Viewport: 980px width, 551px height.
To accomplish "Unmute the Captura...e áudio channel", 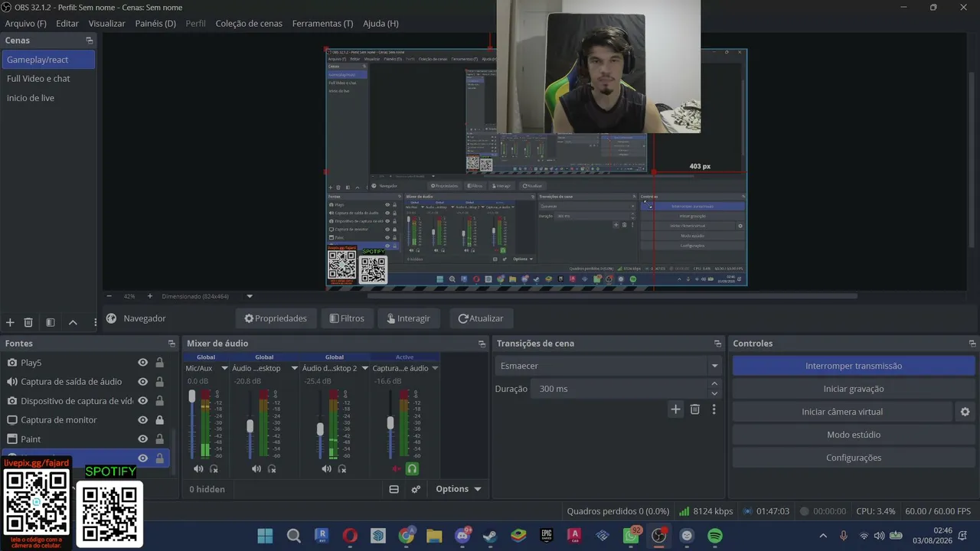I will [x=396, y=468].
